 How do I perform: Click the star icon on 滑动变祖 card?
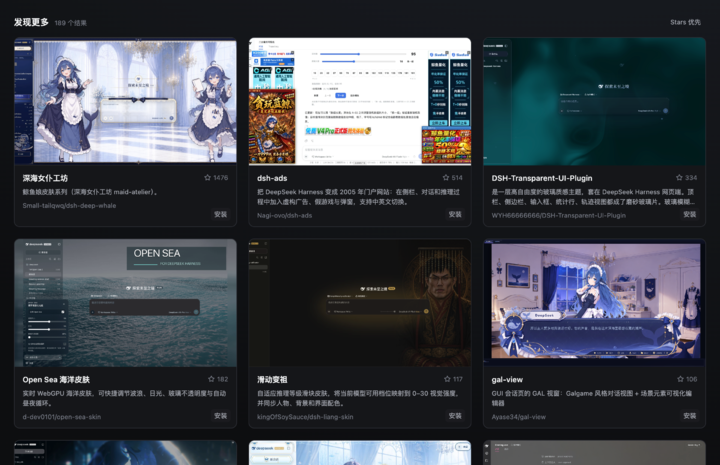pyautogui.click(x=447, y=379)
